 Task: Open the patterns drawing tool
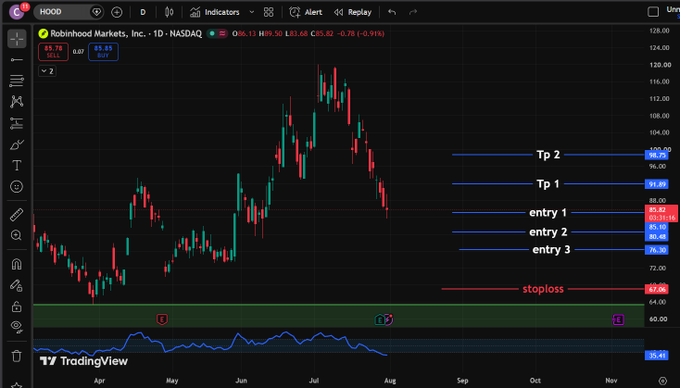pyautogui.click(x=16, y=101)
